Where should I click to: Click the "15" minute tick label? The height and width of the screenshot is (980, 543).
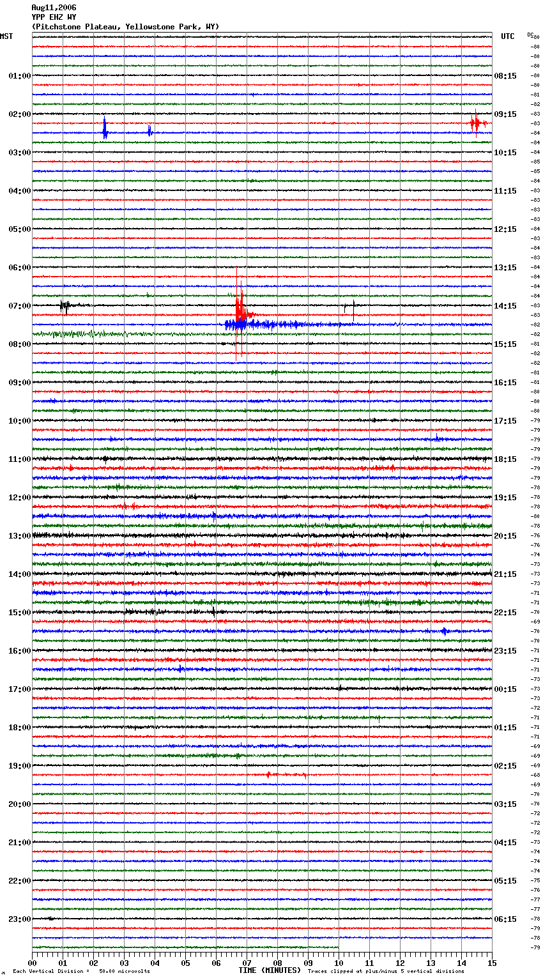click(492, 963)
